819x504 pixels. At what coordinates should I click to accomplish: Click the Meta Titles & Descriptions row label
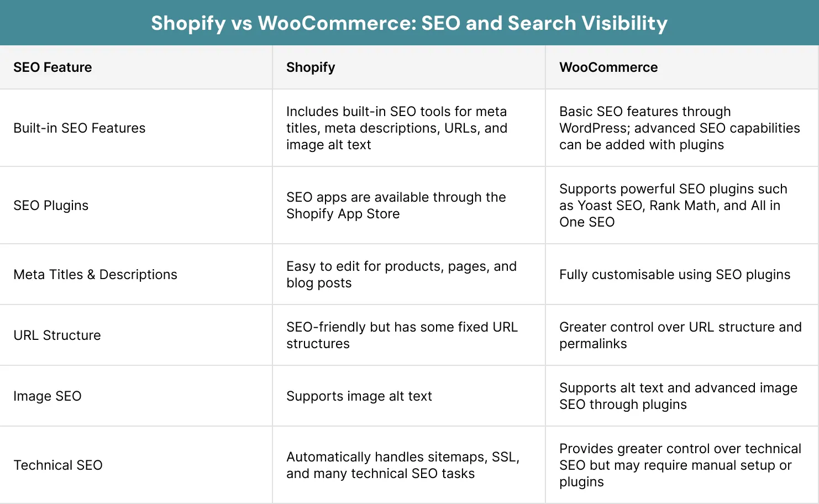coord(95,275)
